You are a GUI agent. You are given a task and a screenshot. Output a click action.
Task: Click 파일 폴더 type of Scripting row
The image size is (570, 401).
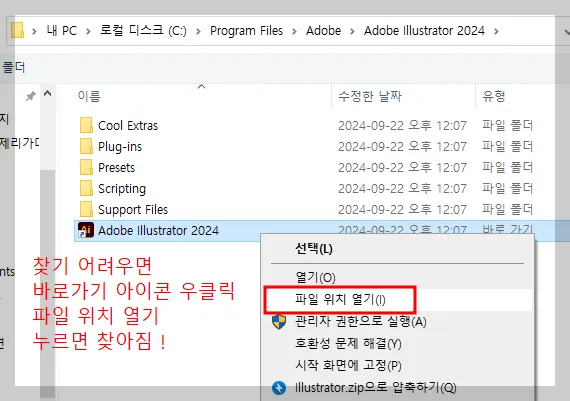click(507, 189)
